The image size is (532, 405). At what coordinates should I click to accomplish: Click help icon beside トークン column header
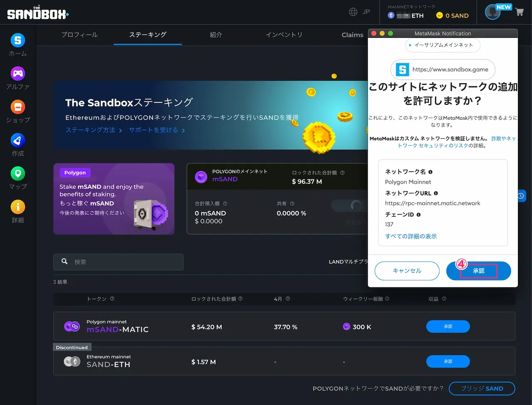click(112, 299)
